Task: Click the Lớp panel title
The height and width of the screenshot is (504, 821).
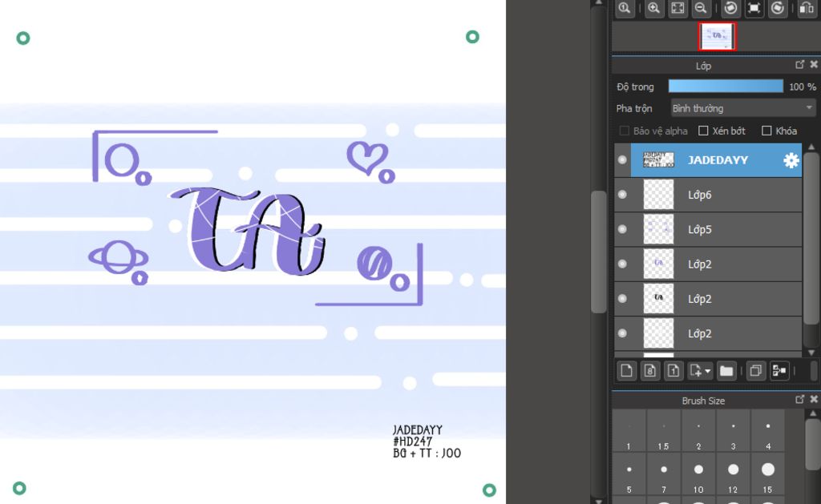Action: (x=703, y=66)
